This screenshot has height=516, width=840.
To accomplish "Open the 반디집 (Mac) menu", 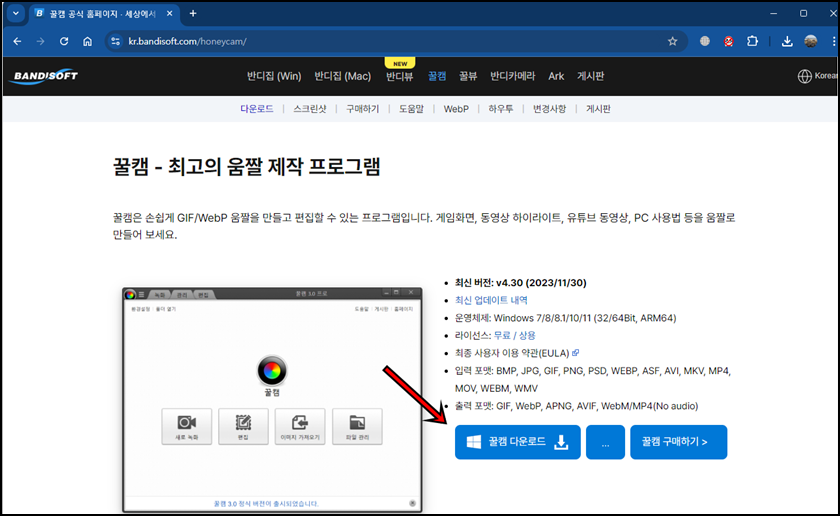I will 342,76.
